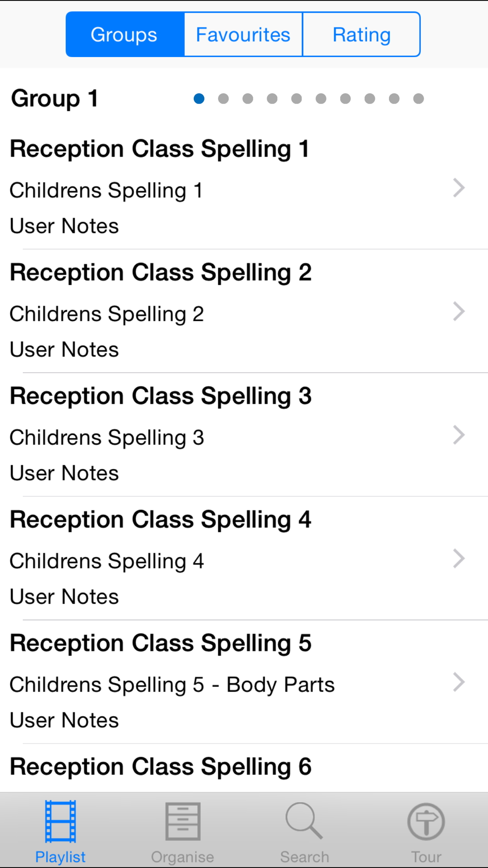Switch to the Rating segment
Viewport: 488px width, 868px height.
[362, 35]
